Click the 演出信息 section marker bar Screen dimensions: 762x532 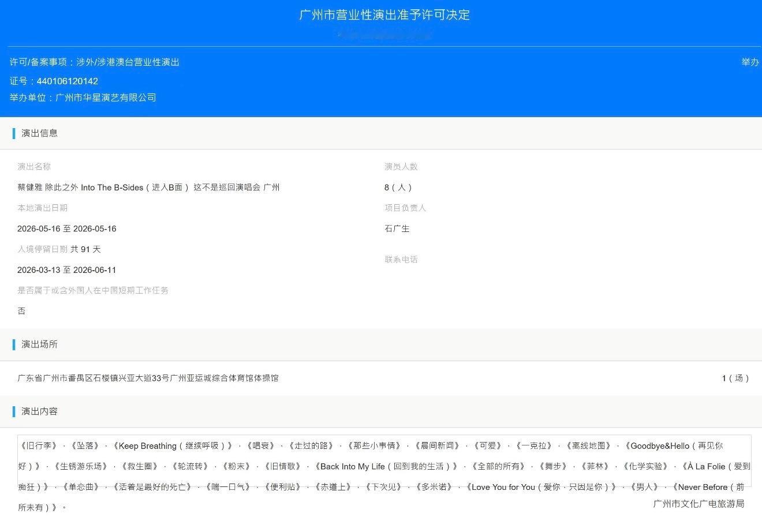pos(14,133)
